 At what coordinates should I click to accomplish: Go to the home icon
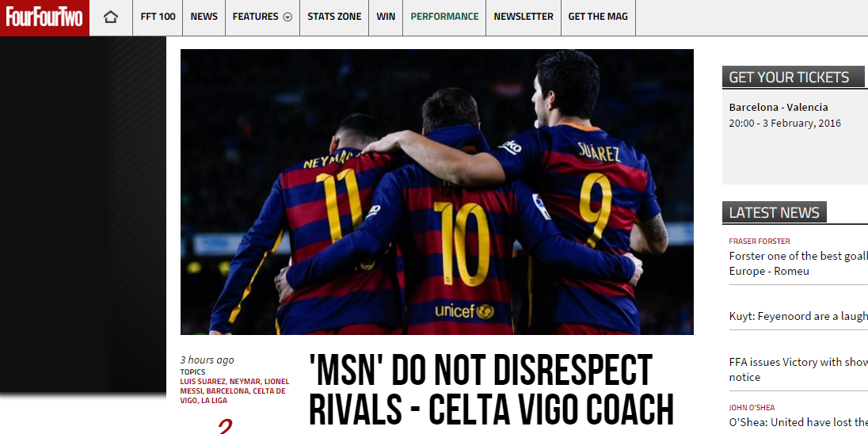pos(111,17)
